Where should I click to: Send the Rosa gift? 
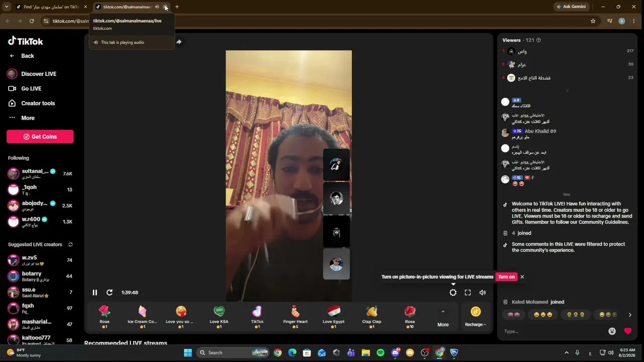point(410,317)
